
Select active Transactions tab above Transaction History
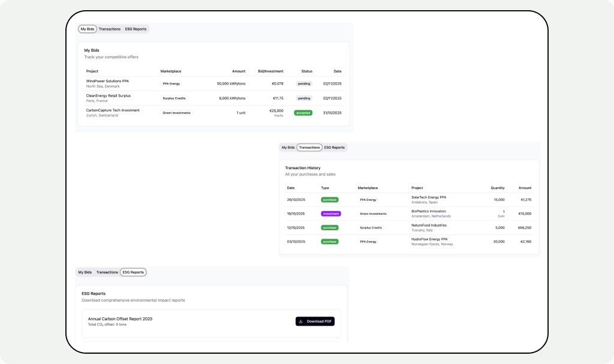tap(309, 148)
